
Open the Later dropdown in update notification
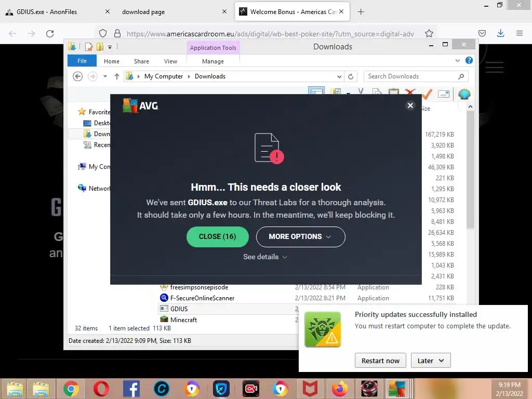click(x=431, y=361)
